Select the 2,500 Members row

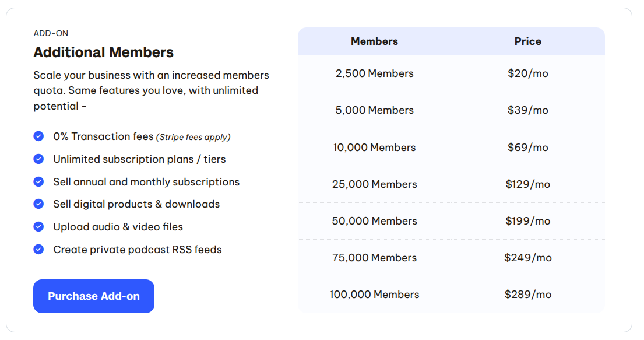374,73
